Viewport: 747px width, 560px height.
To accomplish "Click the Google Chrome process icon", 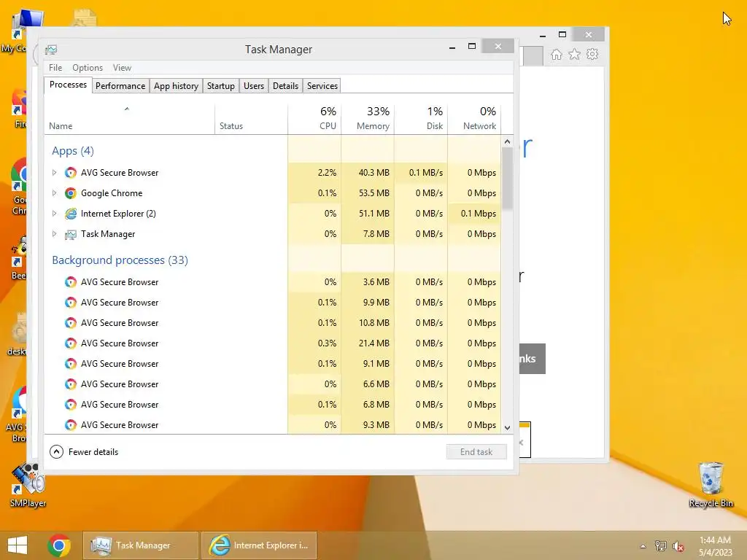I will [x=71, y=192].
